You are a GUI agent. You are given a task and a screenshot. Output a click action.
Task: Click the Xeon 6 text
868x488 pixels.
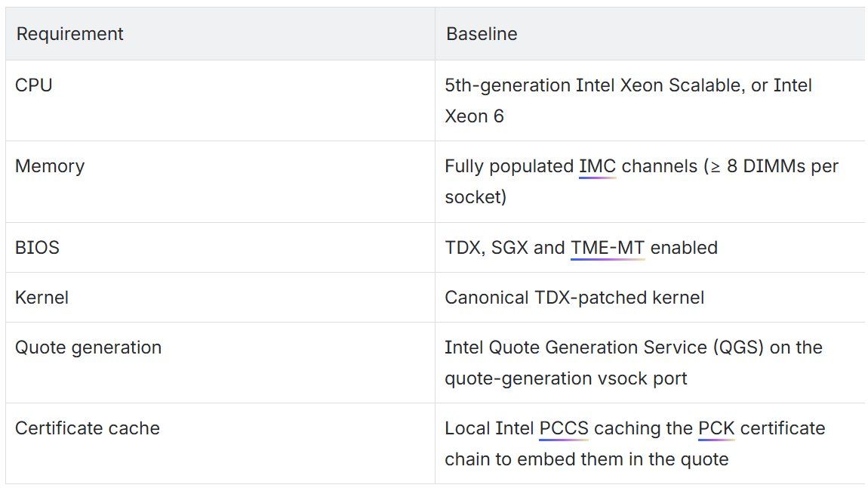point(475,116)
